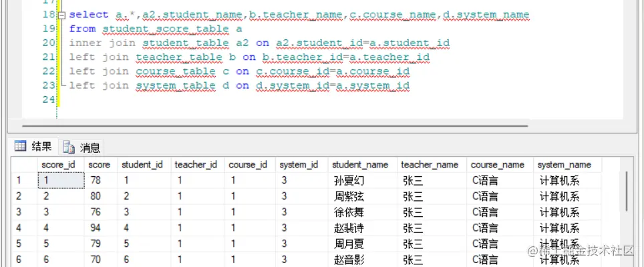Select the score cell showing 94
644x267 pixels.
coord(101,228)
